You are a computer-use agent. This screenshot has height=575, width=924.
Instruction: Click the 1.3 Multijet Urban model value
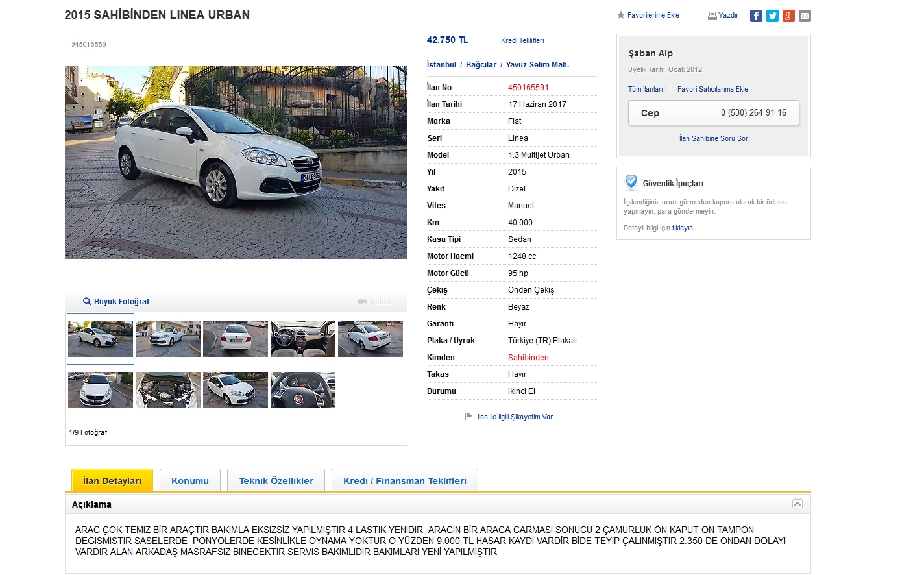[539, 155]
